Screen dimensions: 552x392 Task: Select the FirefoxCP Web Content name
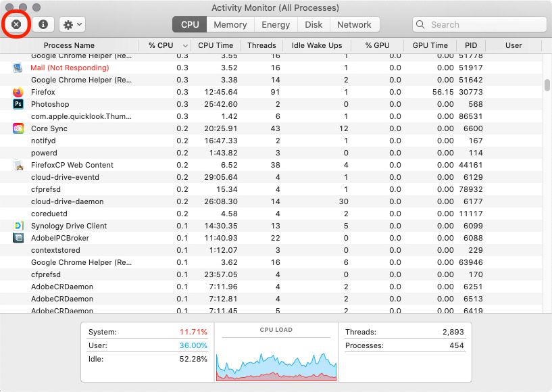coord(72,165)
